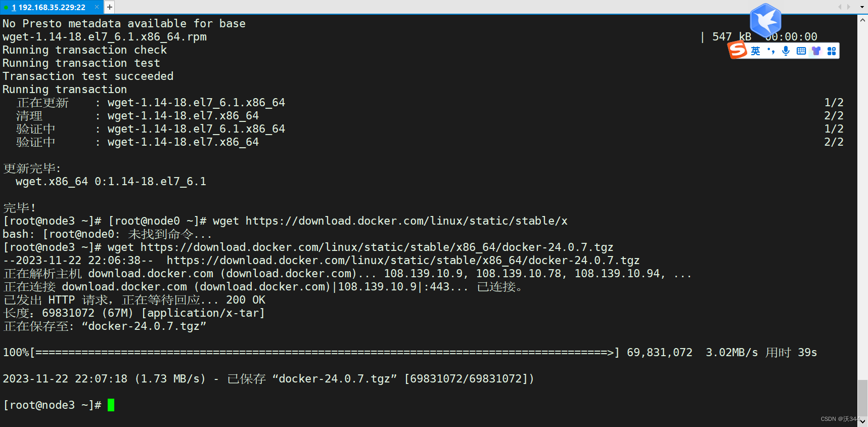Open the Sogou skin customization icon

click(x=816, y=50)
